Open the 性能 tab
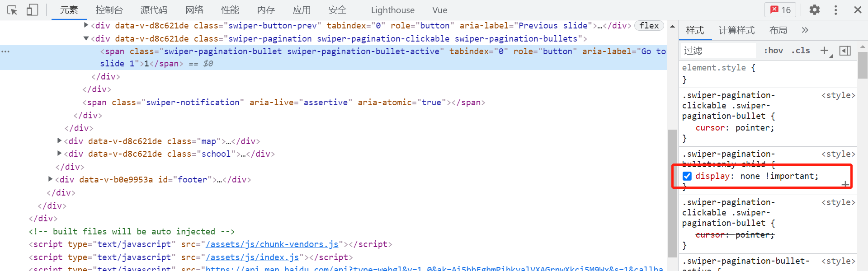 click(230, 10)
